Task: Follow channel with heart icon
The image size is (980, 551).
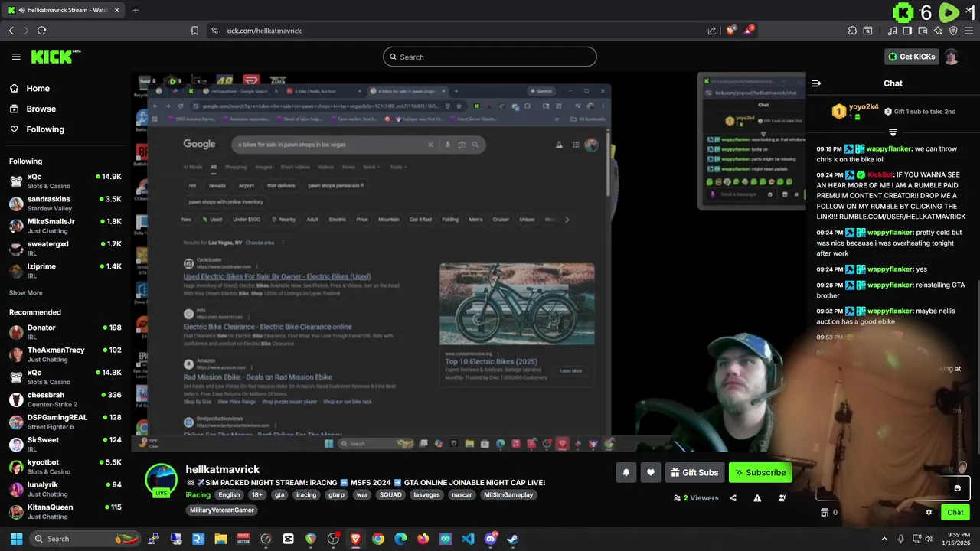Action: 650,473
